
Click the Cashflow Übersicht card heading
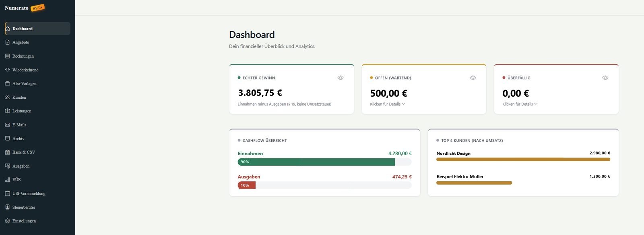tap(265, 141)
